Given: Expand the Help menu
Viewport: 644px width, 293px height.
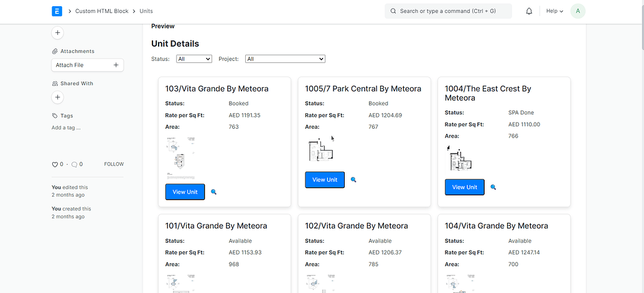Looking at the screenshot, I should [x=554, y=11].
